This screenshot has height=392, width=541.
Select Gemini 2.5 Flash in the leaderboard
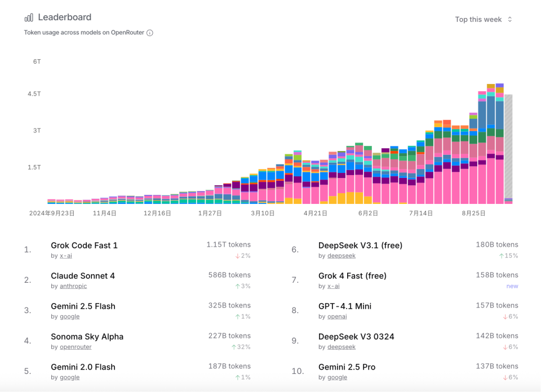[83, 306]
